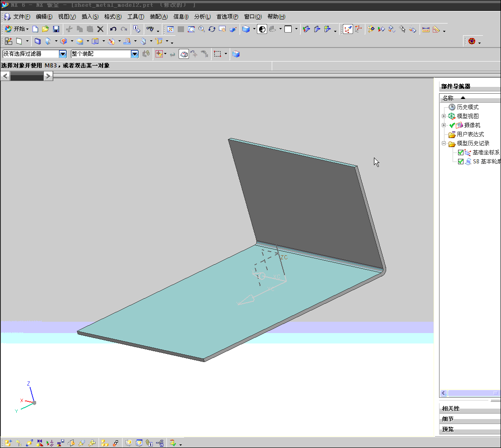This screenshot has height=448, width=501.
Task: Select the Pan hand tool
Action: [222, 29]
